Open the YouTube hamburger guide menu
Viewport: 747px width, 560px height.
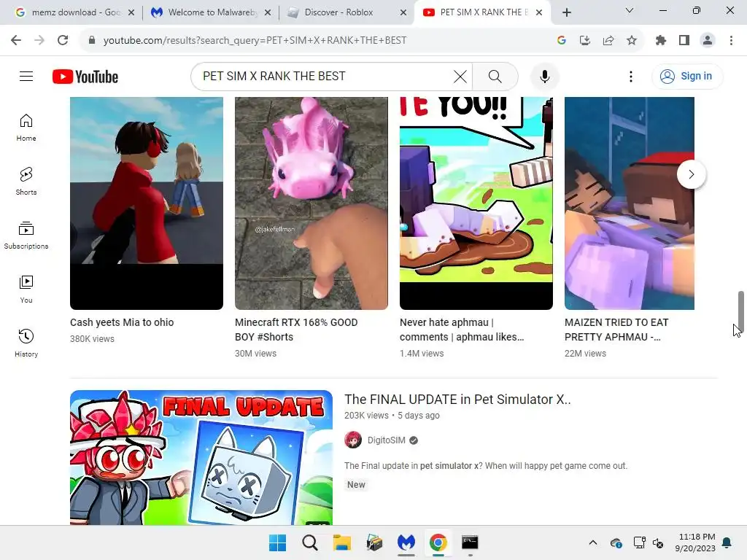(26, 76)
